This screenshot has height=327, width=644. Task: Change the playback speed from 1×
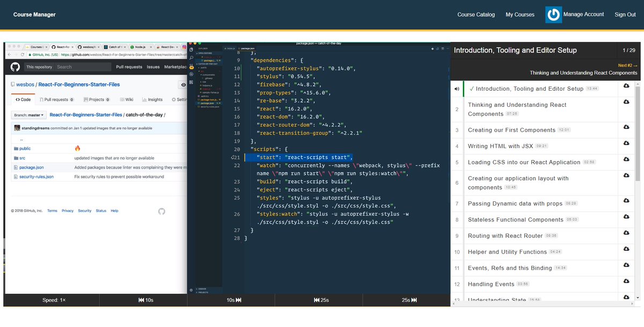click(54, 300)
